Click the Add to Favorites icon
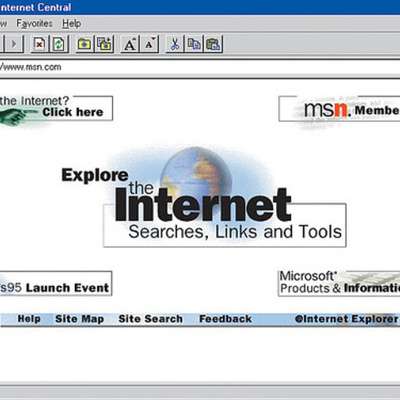Screen dimensions: 400x400 click(104, 44)
